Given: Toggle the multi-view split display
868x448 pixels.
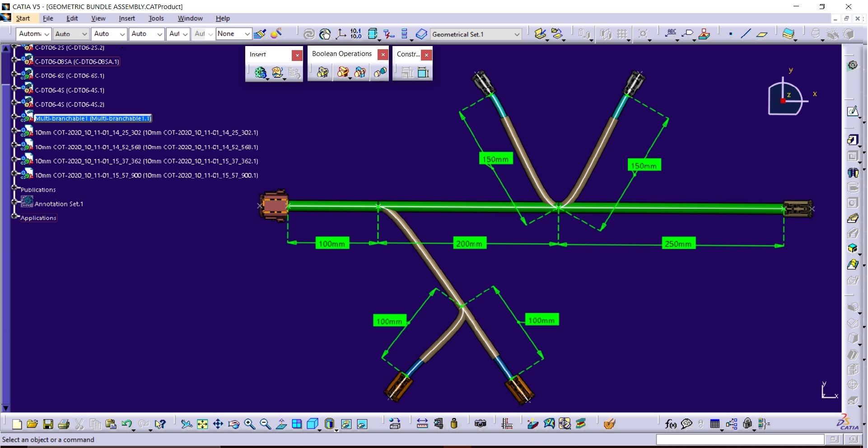Looking at the screenshot, I should (297, 424).
